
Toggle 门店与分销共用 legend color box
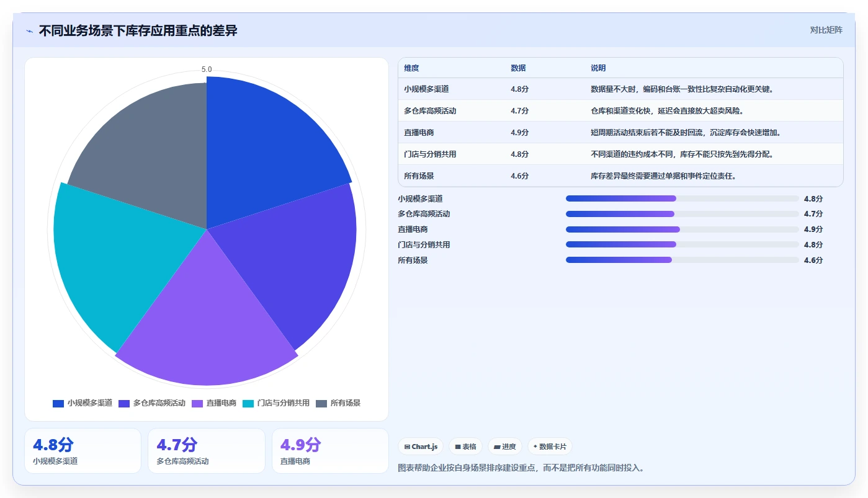click(x=248, y=403)
